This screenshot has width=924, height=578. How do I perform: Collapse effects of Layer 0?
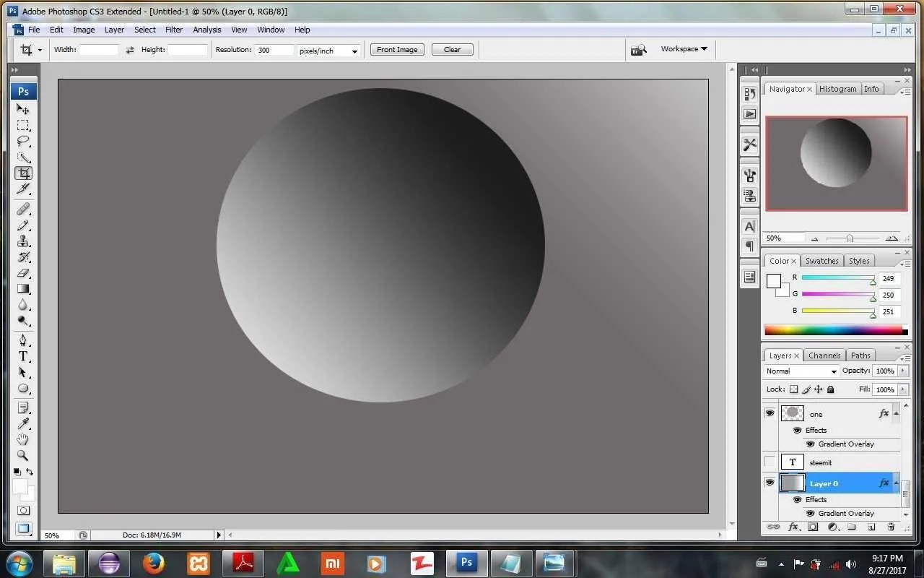click(x=896, y=483)
